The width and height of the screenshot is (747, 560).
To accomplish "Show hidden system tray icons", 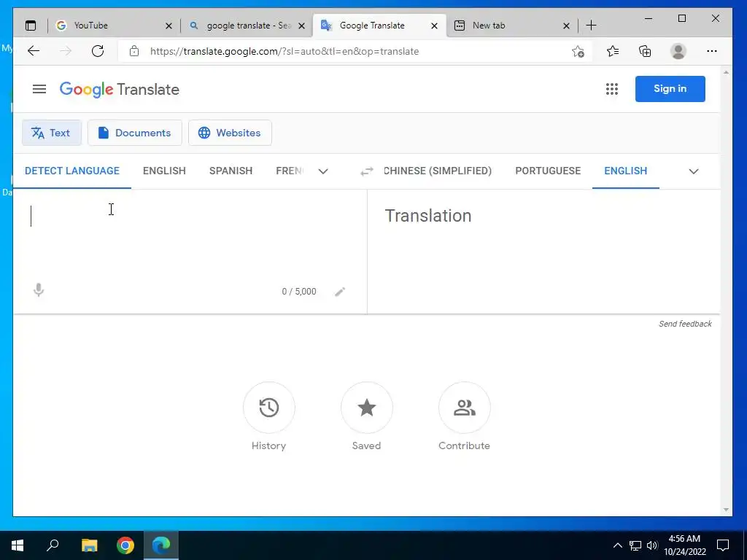I will click(617, 545).
